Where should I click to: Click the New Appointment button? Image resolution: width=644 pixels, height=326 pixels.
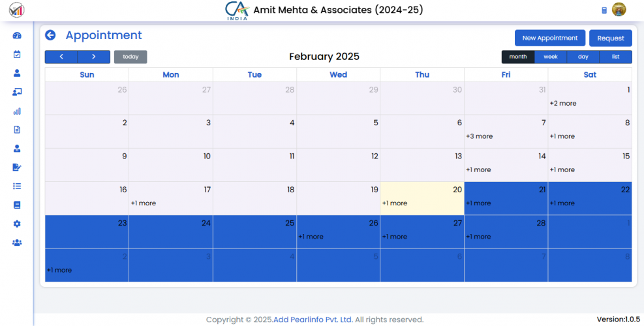pos(550,38)
